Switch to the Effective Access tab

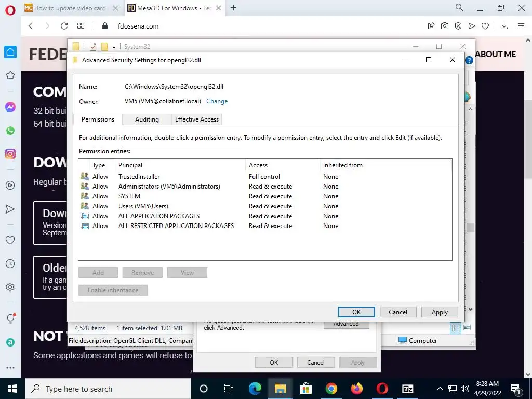pos(197,119)
